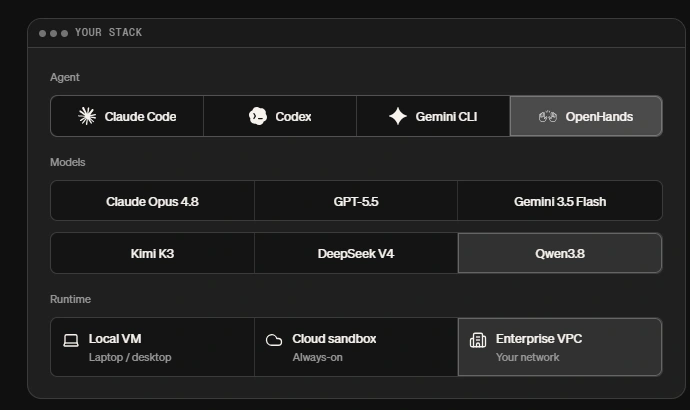The height and width of the screenshot is (410, 690).
Task: Pick Gemini CLI agent option
Action: (433, 116)
